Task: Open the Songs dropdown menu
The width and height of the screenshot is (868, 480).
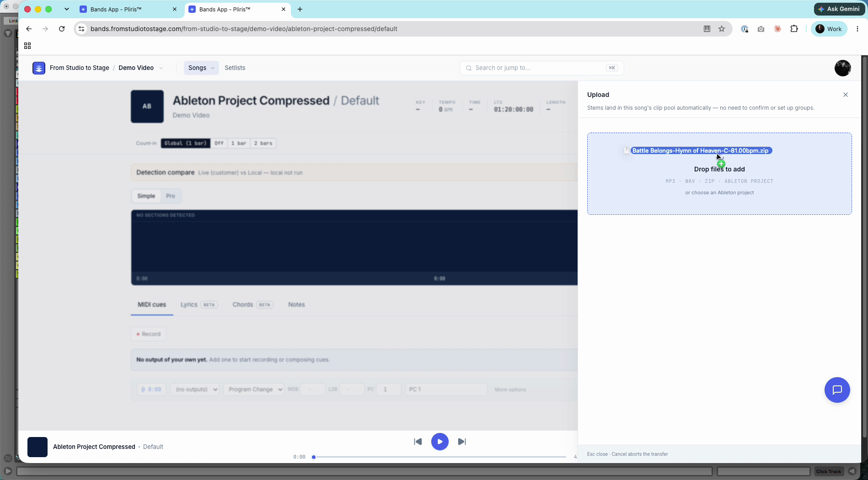Action: 201,68
